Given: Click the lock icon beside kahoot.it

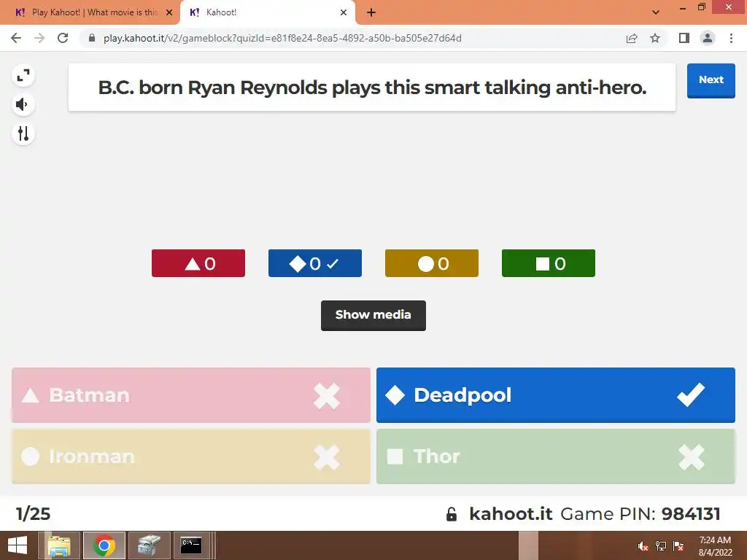Looking at the screenshot, I should click(451, 514).
